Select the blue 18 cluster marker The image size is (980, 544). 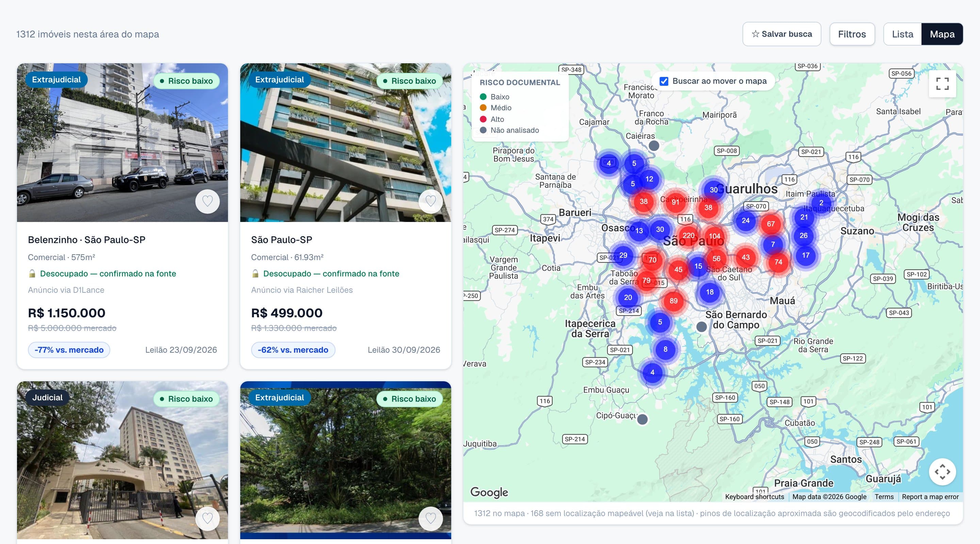710,292
